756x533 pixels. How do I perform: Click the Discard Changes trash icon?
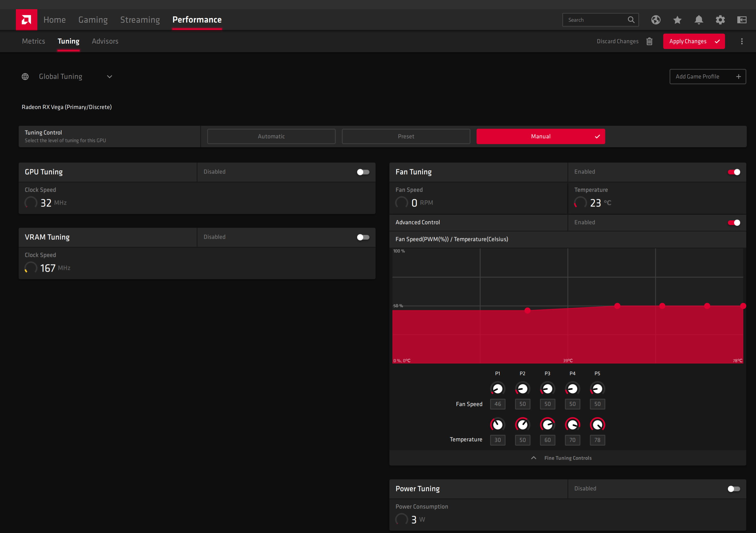coord(649,41)
